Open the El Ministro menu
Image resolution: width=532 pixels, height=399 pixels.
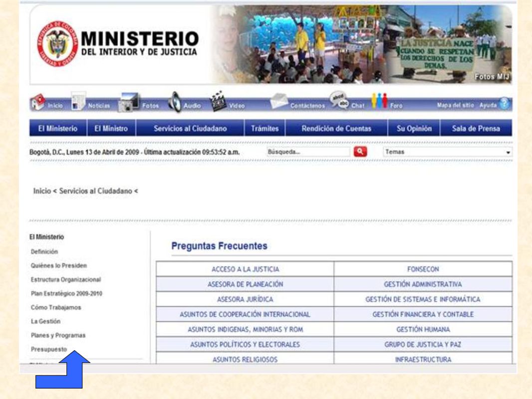coord(111,129)
